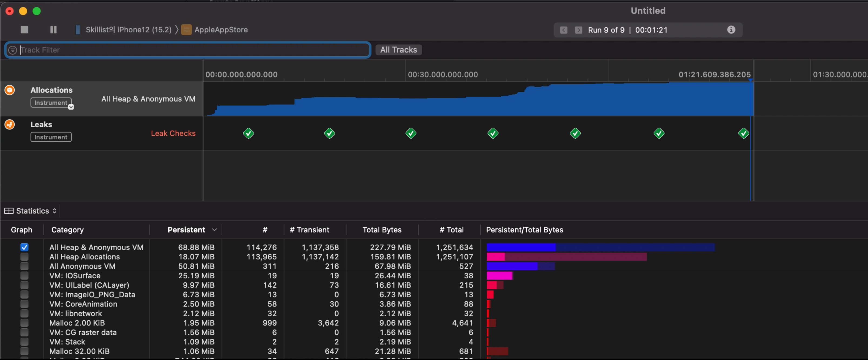Uncheck All Heap & Anonymous VM graph checkbox

[x=24, y=247]
